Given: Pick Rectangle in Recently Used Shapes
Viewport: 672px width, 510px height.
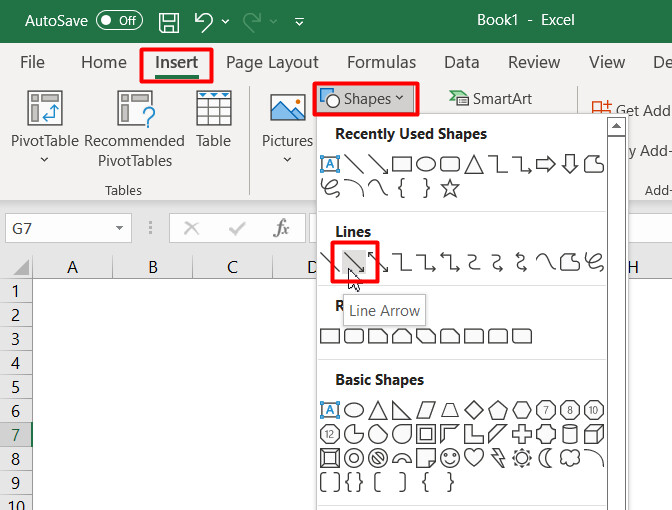Looking at the screenshot, I should 402,164.
